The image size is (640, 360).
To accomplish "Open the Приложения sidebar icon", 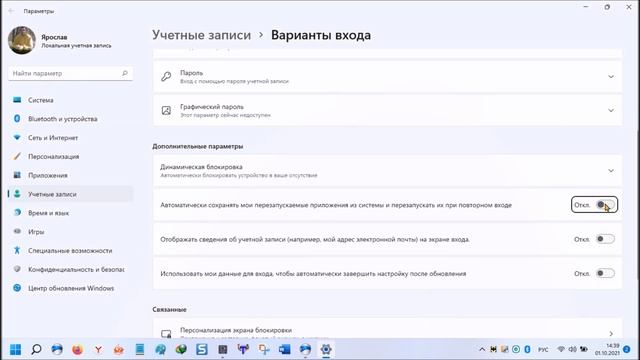I will (x=17, y=175).
